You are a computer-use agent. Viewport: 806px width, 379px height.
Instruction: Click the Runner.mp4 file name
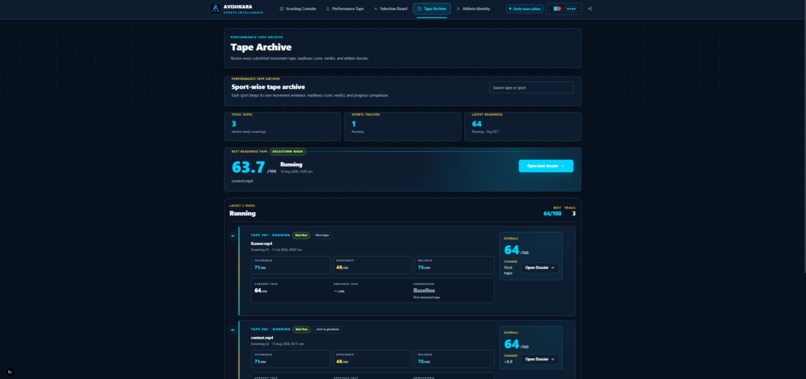[x=262, y=244]
